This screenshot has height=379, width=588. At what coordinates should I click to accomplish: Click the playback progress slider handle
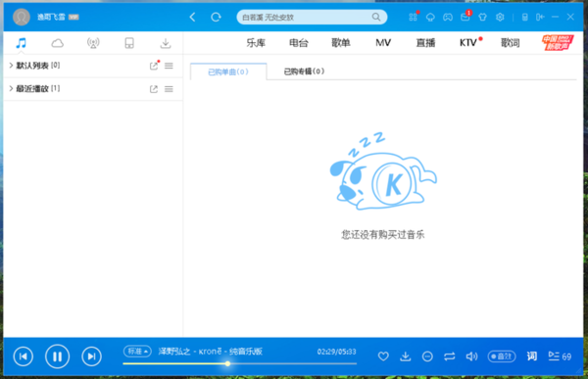[227, 363]
